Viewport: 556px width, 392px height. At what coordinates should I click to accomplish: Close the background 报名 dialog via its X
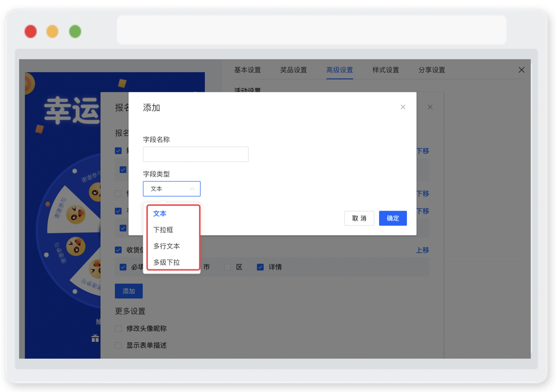pyautogui.click(x=430, y=107)
